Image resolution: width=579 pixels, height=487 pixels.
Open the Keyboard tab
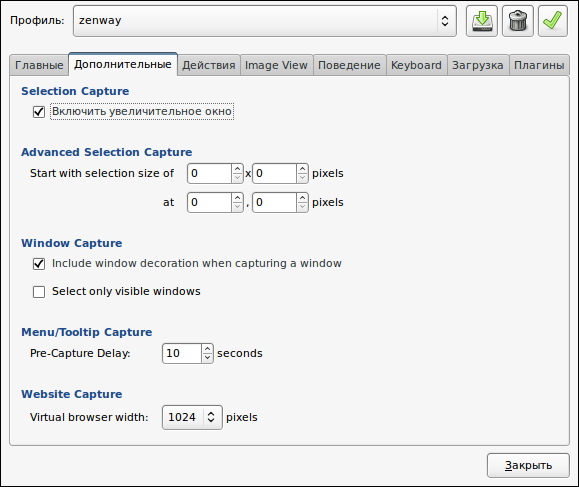click(x=417, y=65)
